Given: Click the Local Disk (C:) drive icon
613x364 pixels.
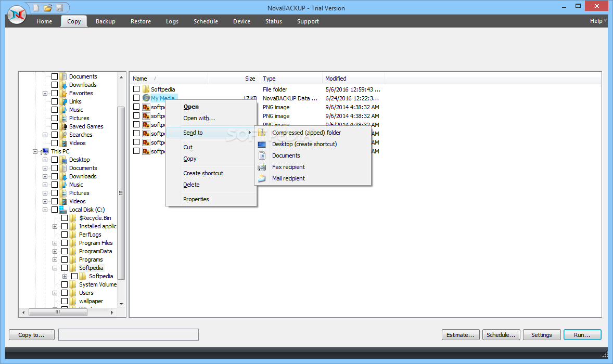Looking at the screenshot, I should (x=62, y=210).
